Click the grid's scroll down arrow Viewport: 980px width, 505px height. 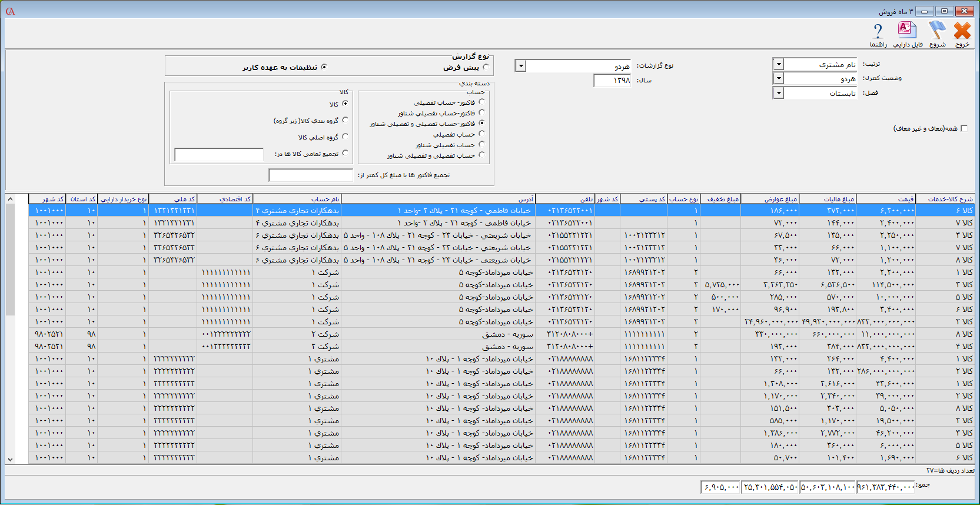[x=10, y=459]
